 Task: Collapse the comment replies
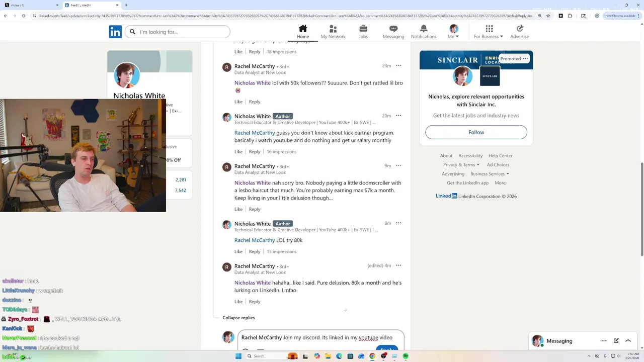coord(238,317)
